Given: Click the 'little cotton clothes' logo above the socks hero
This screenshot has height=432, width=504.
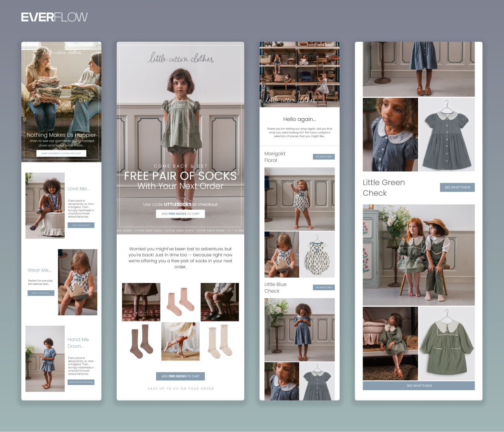Looking at the screenshot, I should click(181, 59).
